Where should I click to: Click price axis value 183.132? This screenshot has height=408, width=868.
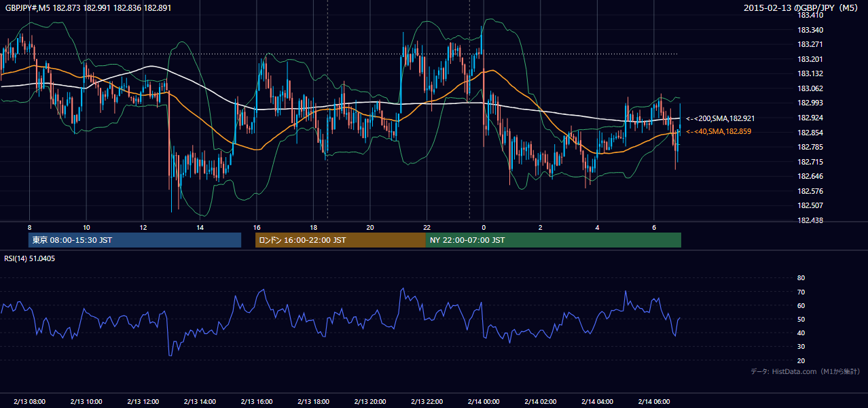(x=810, y=73)
